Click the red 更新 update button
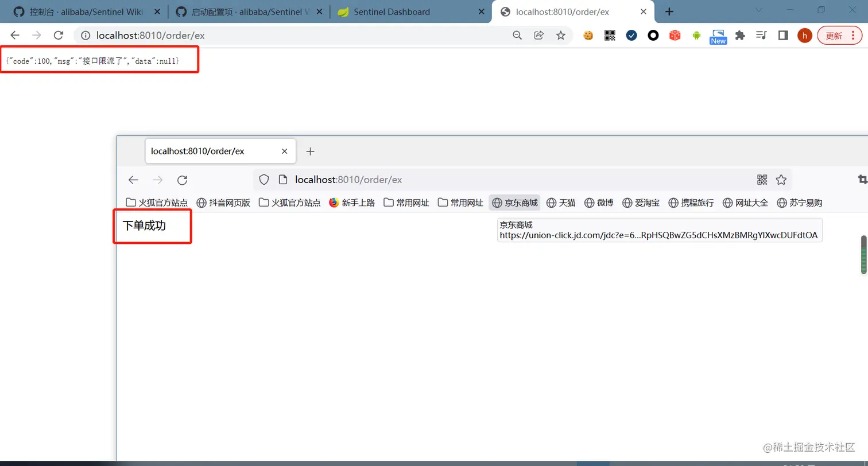 [840, 36]
